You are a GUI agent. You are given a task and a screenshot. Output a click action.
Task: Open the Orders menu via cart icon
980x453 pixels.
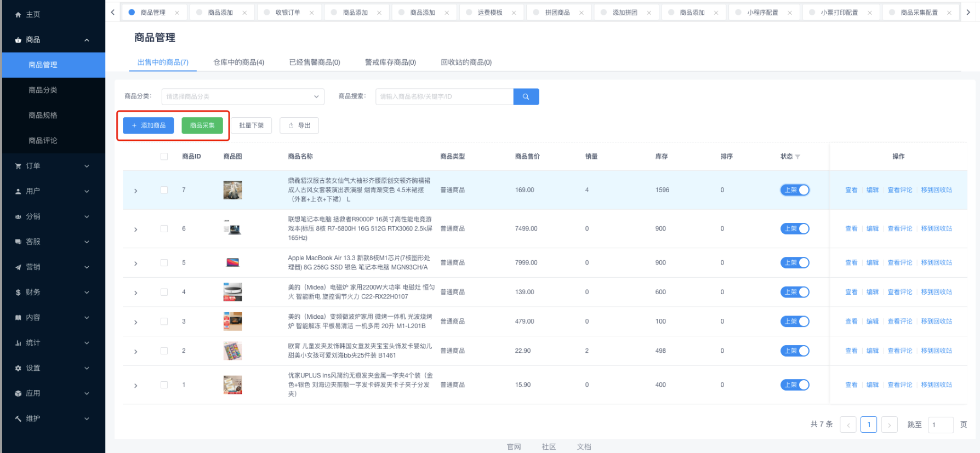pos(18,166)
